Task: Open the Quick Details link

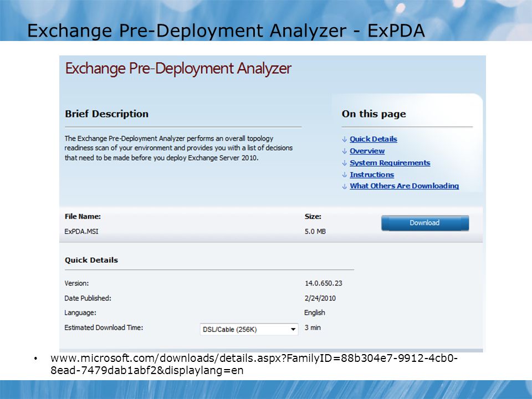Action: pyautogui.click(x=373, y=139)
